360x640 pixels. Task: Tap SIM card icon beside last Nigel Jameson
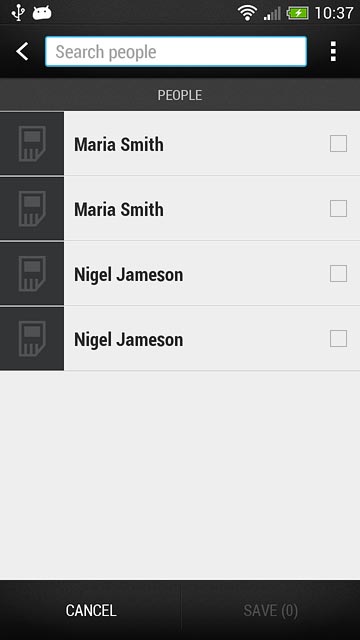(x=32, y=339)
